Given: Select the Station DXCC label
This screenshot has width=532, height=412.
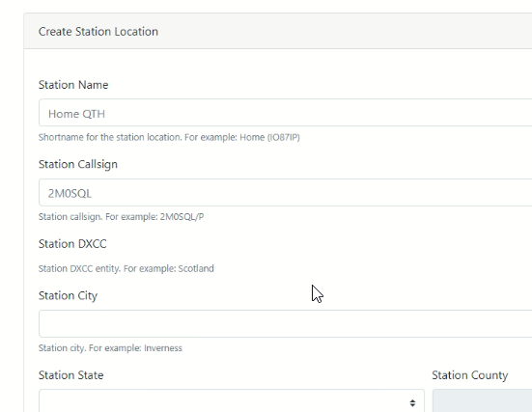Looking at the screenshot, I should (x=72, y=244).
